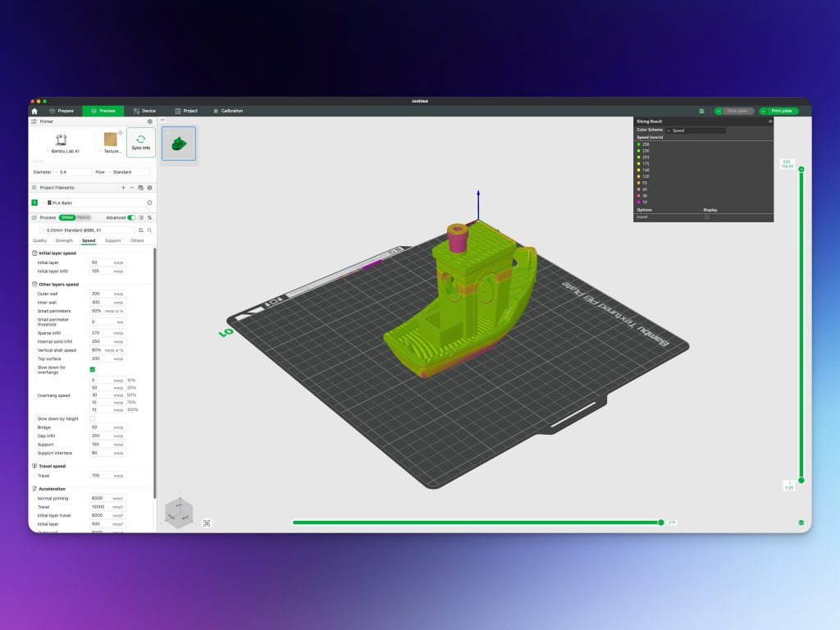Uncheck Slow down for overhangs
This screenshot has width=840, height=630.
pos(92,370)
